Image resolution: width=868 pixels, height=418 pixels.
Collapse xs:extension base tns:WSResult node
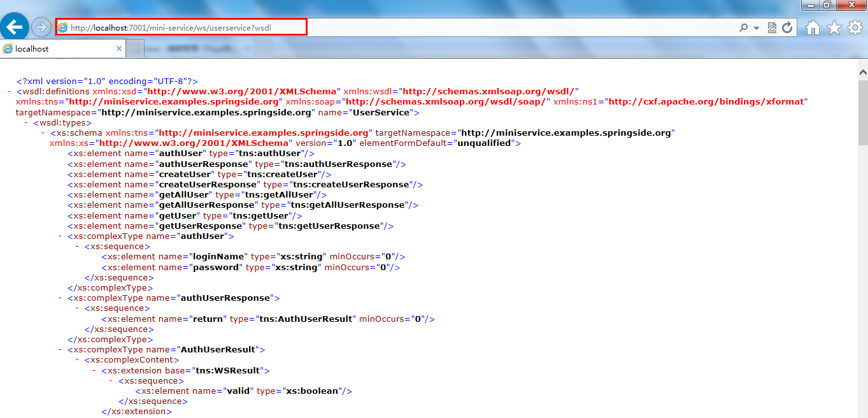click(x=94, y=370)
